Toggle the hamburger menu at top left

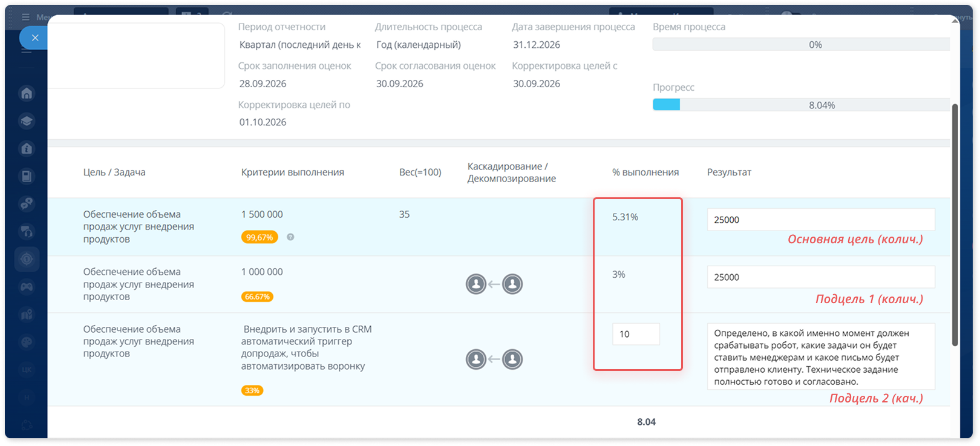click(x=25, y=17)
